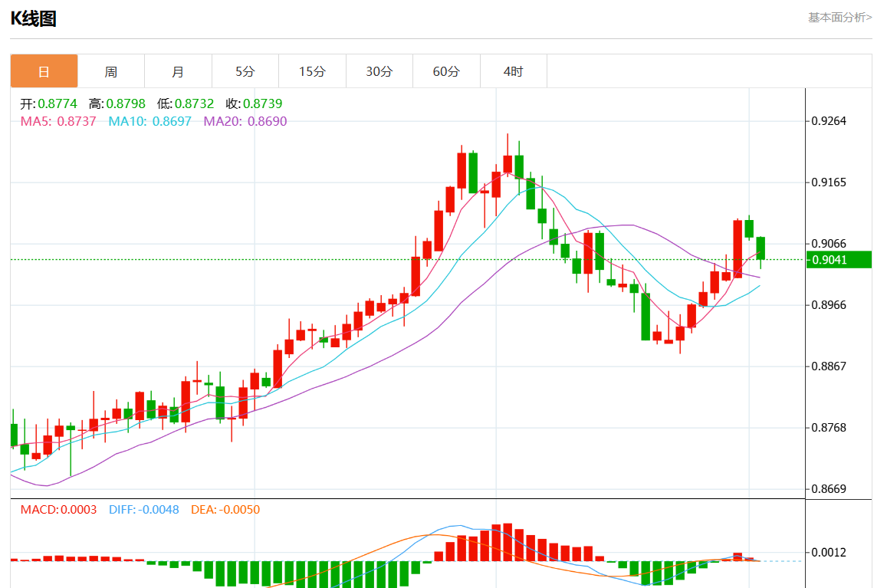The image size is (887, 588).
Task: Click the DEA:-0.0050 indicator label
Action: point(225,509)
